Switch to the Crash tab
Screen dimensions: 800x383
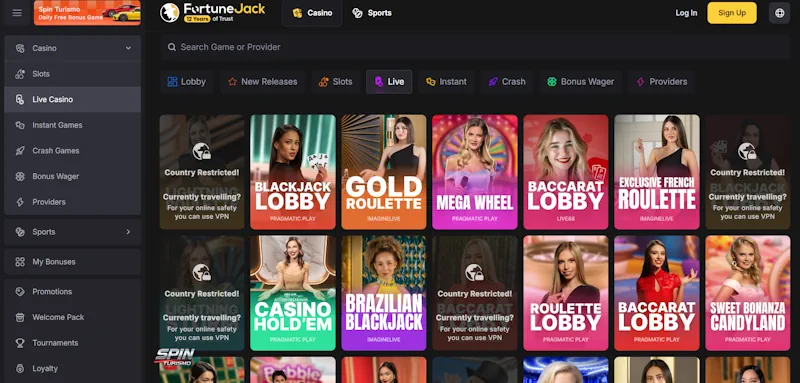tap(507, 82)
